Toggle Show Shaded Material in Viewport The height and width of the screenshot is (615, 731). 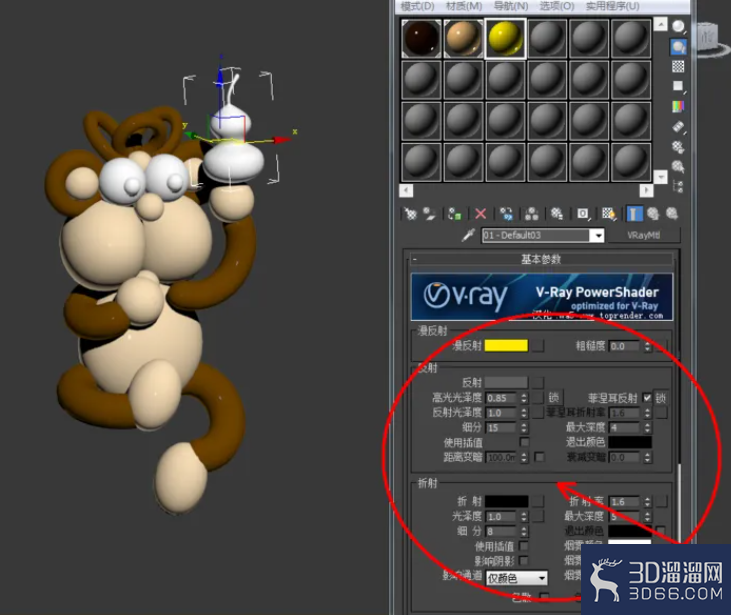608,214
